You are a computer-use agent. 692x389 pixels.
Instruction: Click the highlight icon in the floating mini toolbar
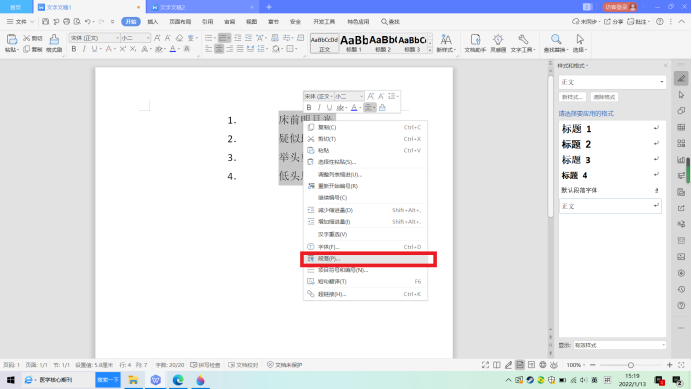click(340, 108)
